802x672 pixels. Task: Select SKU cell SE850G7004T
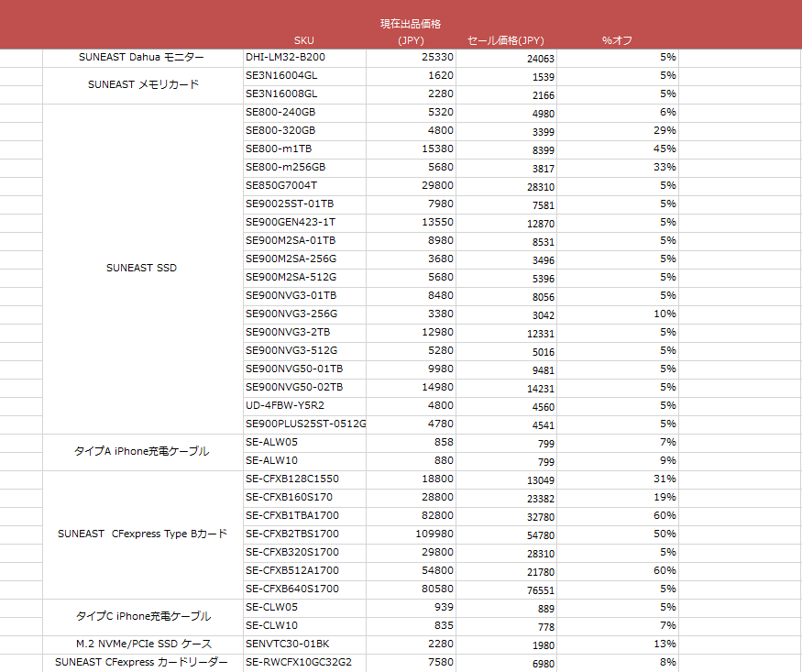coord(305,186)
